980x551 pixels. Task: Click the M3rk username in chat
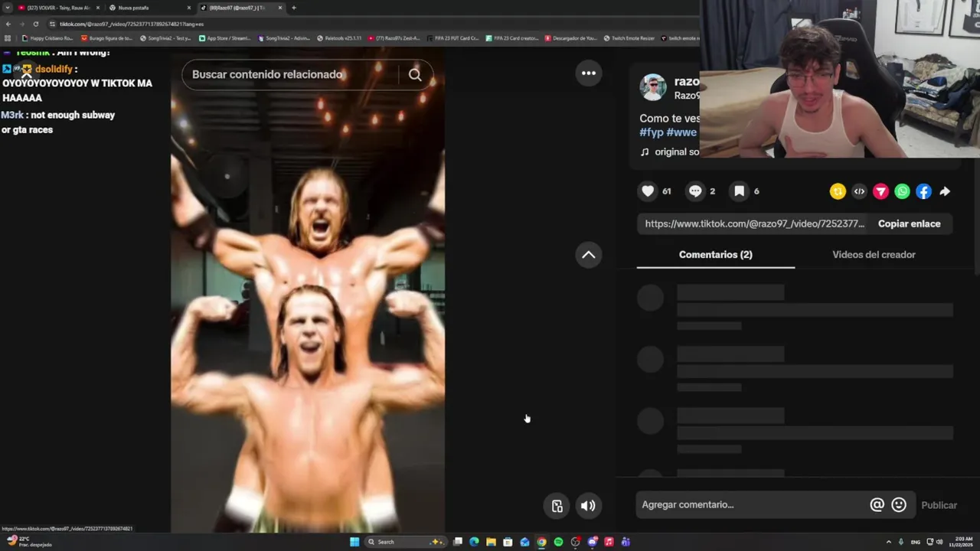tap(12, 115)
